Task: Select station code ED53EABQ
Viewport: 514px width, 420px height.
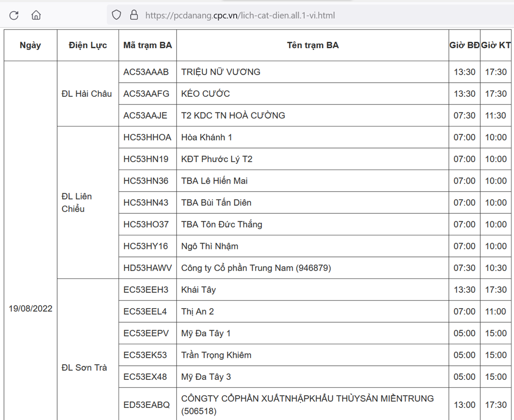Action: pyautogui.click(x=147, y=405)
